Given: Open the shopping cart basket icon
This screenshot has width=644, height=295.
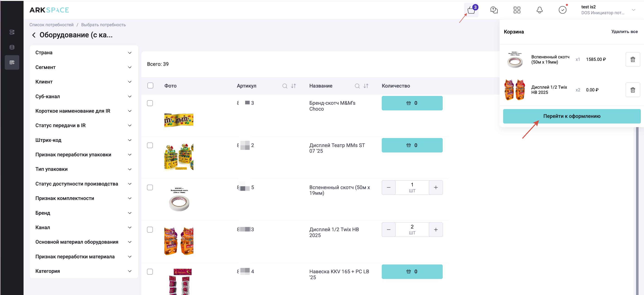Looking at the screenshot, I should coord(471,10).
